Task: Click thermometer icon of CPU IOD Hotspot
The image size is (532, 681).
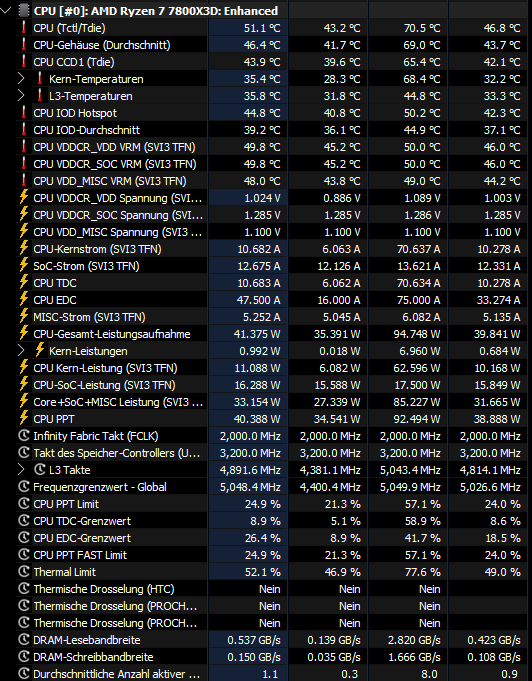Action: coord(24,113)
